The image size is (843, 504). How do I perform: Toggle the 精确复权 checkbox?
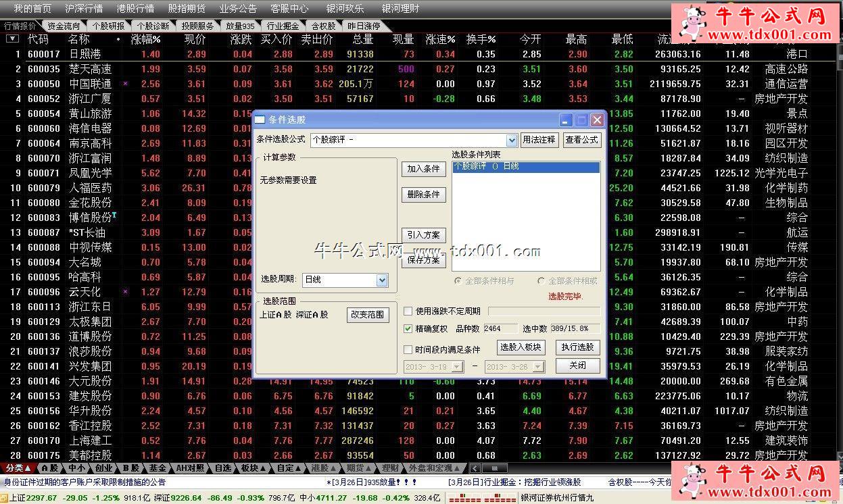(408, 329)
